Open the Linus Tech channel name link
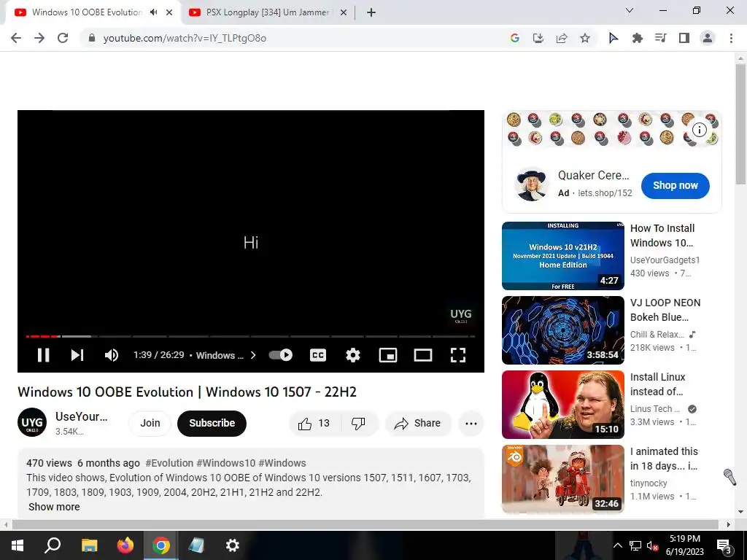Image resolution: width=747 pixels, height=560 pixels. [654, 409]
